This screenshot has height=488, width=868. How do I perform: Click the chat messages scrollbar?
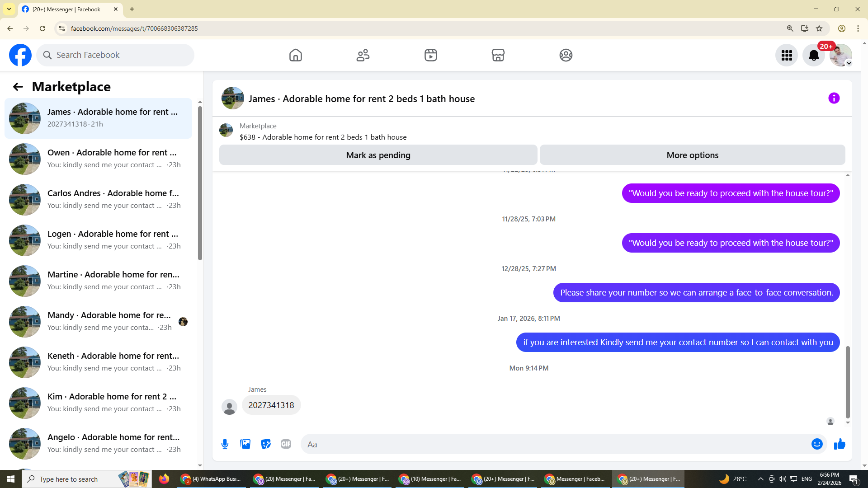tap(848, 382)
